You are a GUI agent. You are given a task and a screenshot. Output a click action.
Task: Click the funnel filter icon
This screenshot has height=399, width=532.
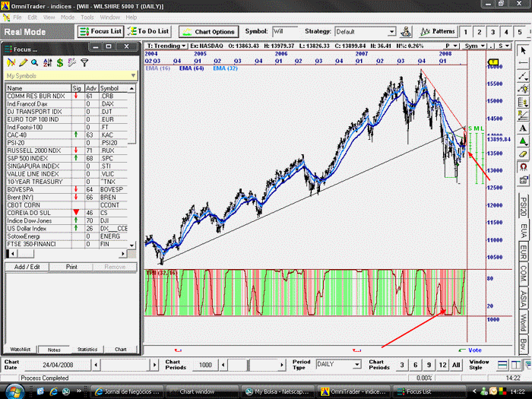point(84,62)
